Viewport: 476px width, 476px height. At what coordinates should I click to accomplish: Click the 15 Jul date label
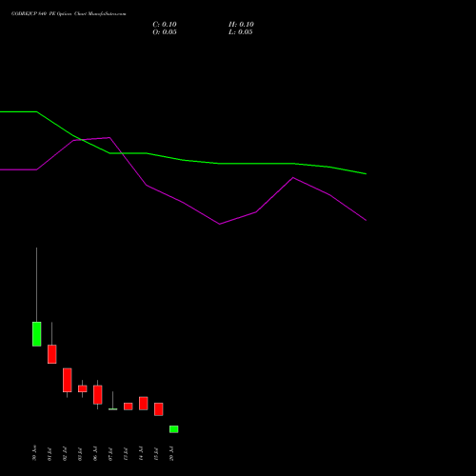(156, 454)
